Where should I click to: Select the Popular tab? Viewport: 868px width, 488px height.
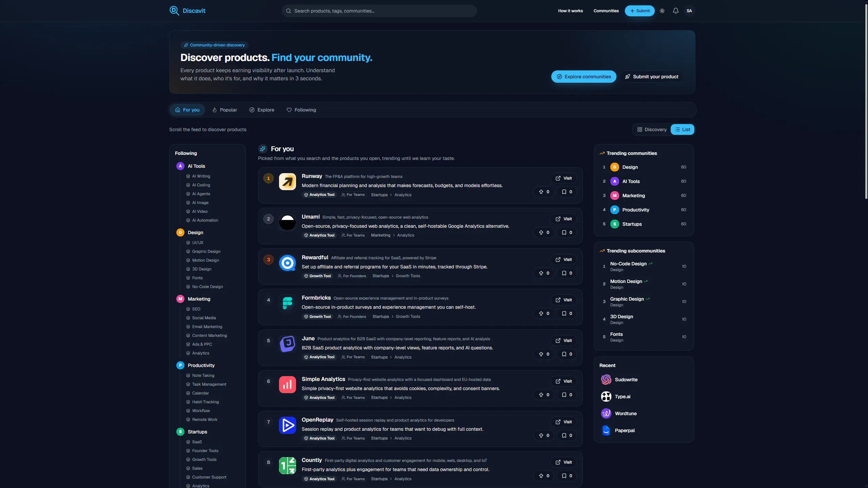(x=224, y=110)
